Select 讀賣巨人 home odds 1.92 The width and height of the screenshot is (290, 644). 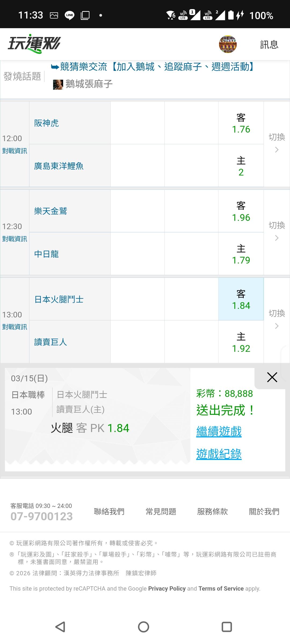pyautogui.click(x=241, y=342)
